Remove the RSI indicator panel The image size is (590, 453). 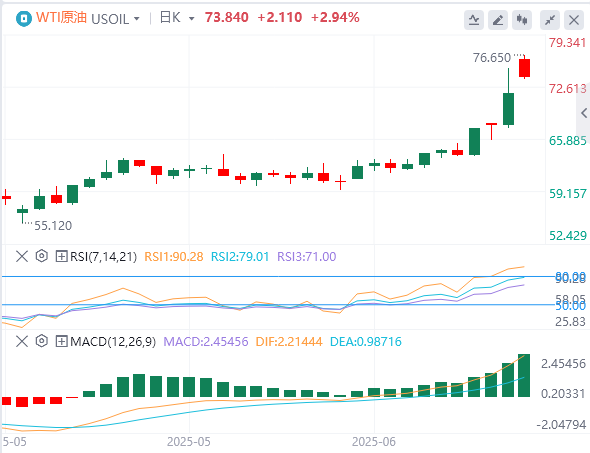tap(22, 257)
